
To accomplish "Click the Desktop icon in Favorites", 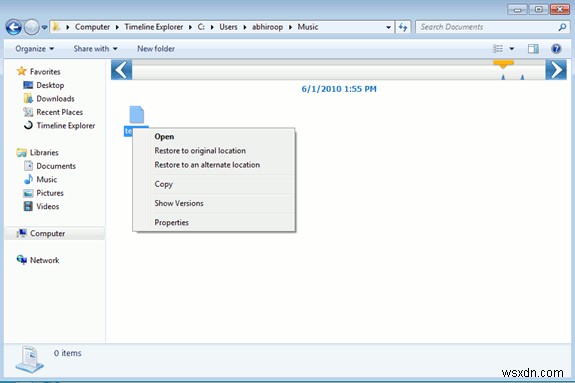I will tap(28, 85).
